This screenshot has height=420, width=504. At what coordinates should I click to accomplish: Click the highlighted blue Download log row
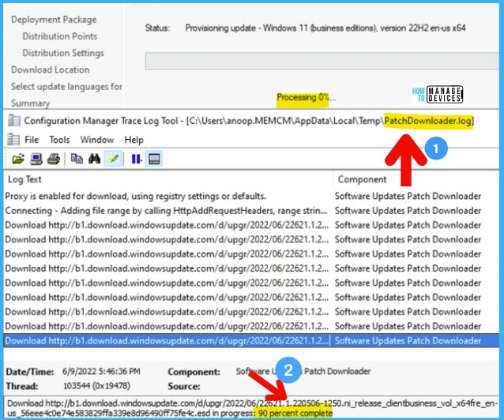[x=252, y=340]
